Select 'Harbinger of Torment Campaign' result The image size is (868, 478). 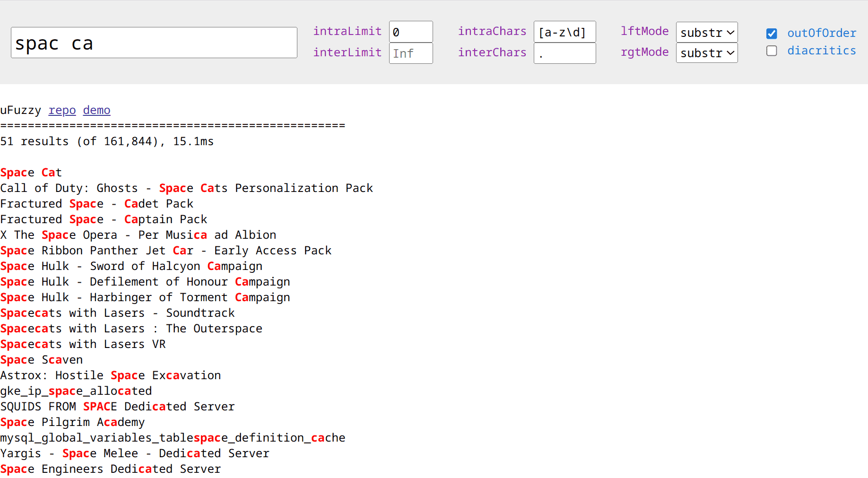[145, 297]
